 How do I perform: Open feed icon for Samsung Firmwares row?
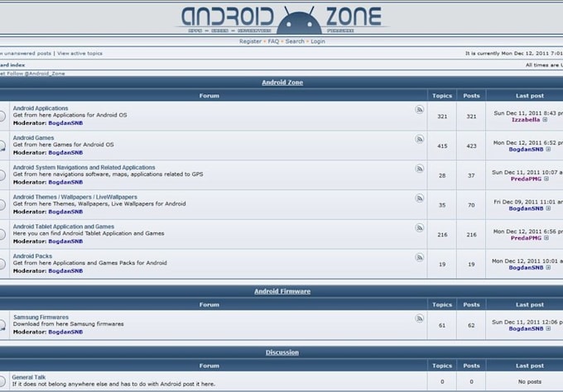coord(419,318)
